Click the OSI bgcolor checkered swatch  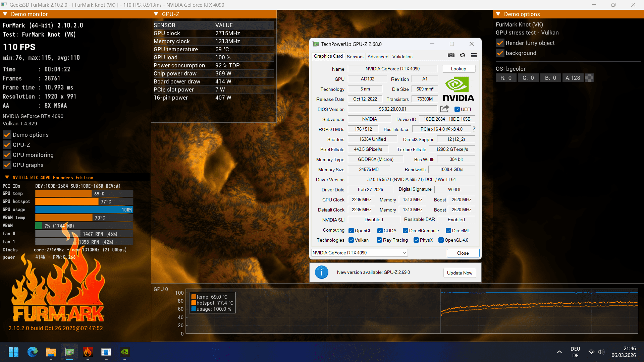tap(589, 78)
